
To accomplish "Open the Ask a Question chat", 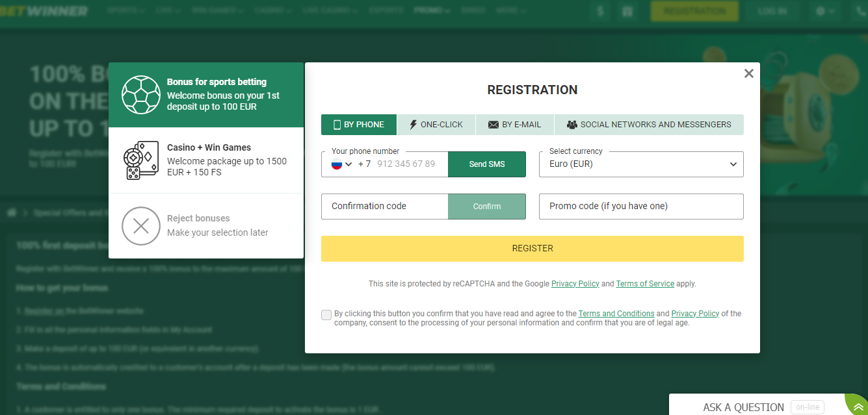I will (743, 407).
